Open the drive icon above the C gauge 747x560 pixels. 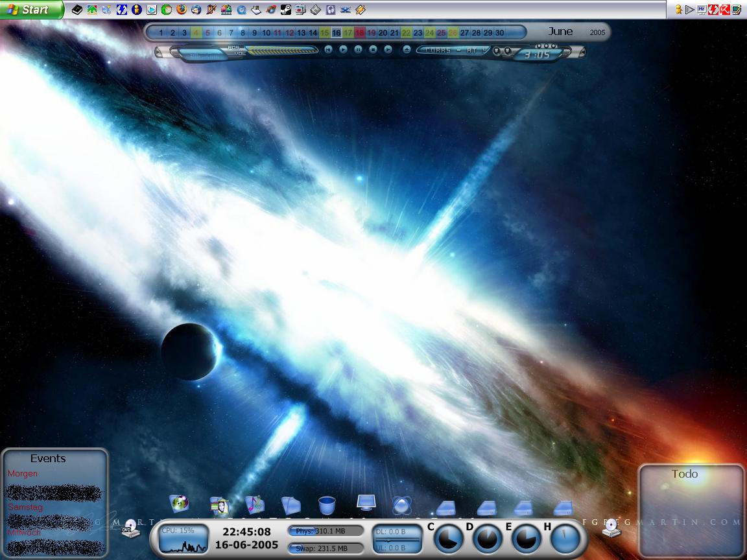click(x=446, y=508)
